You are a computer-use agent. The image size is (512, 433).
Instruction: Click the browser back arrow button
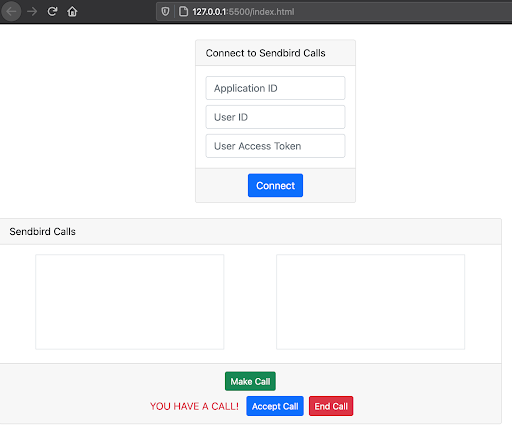pyautogui.click(x=11, y=12)
